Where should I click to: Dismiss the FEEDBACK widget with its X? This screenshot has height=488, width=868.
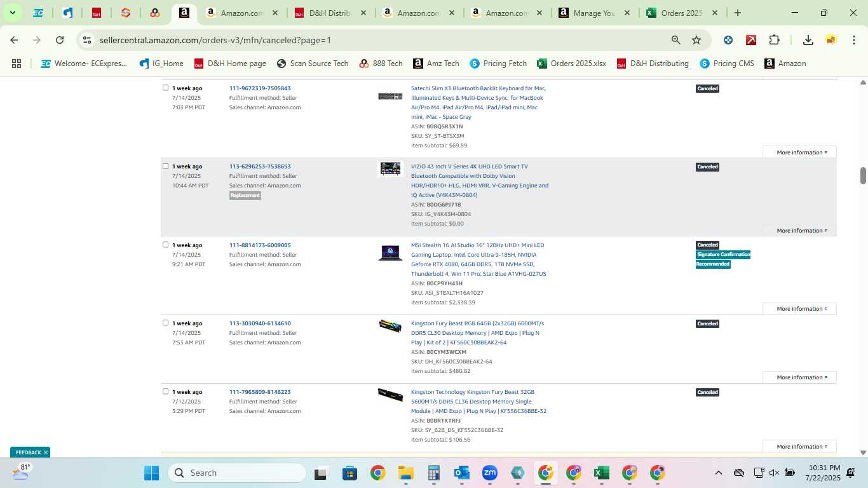(46, 452)
